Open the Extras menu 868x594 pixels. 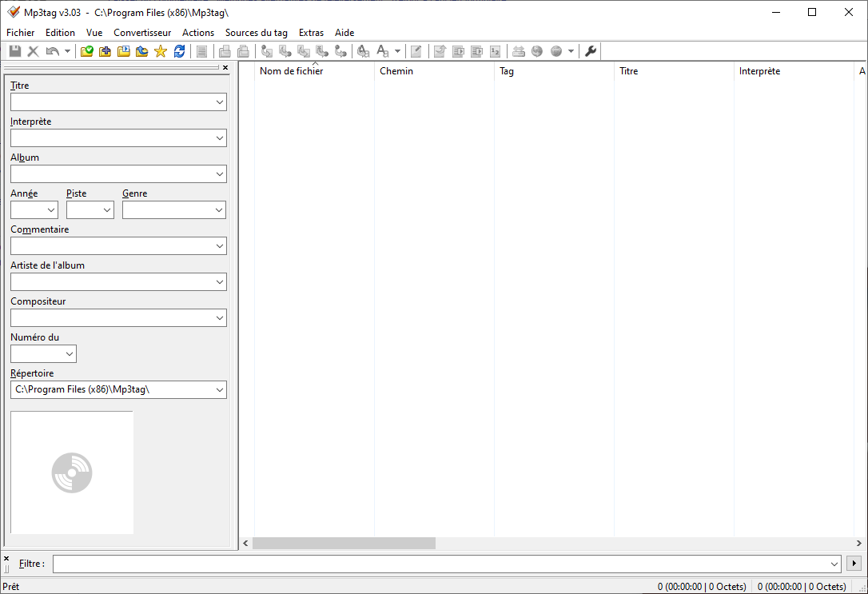click(311, 33)
